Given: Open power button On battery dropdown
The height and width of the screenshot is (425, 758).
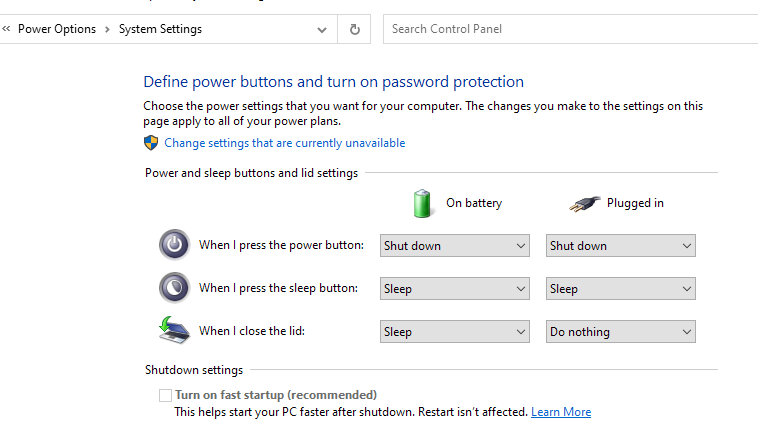Looking at the screenshot, I should [455, 245].
